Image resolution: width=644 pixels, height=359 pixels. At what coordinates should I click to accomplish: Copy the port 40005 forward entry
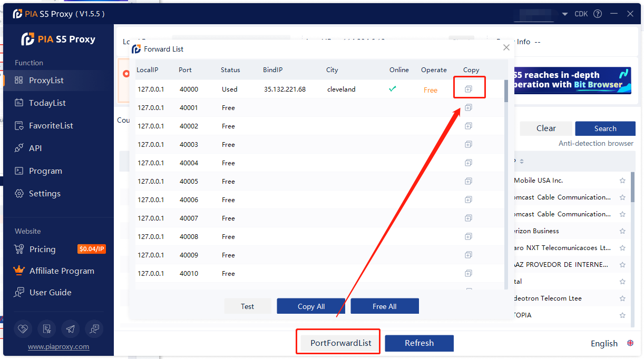tap(469, 181)
